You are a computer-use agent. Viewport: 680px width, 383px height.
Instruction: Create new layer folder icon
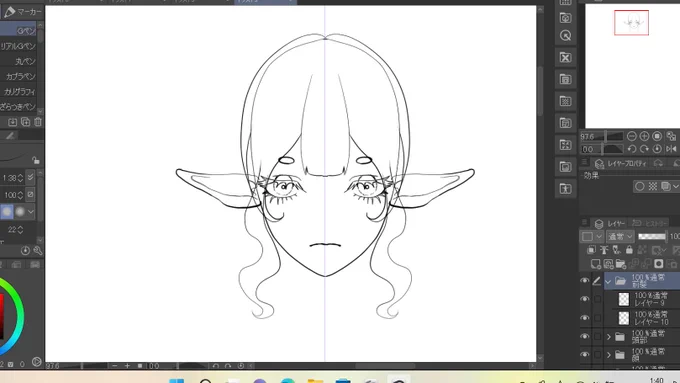tap(621, 264)
